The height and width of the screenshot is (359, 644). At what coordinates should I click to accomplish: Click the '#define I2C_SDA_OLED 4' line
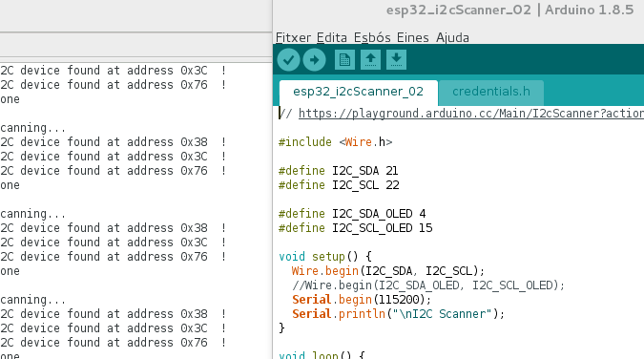(x=352, y=214)
